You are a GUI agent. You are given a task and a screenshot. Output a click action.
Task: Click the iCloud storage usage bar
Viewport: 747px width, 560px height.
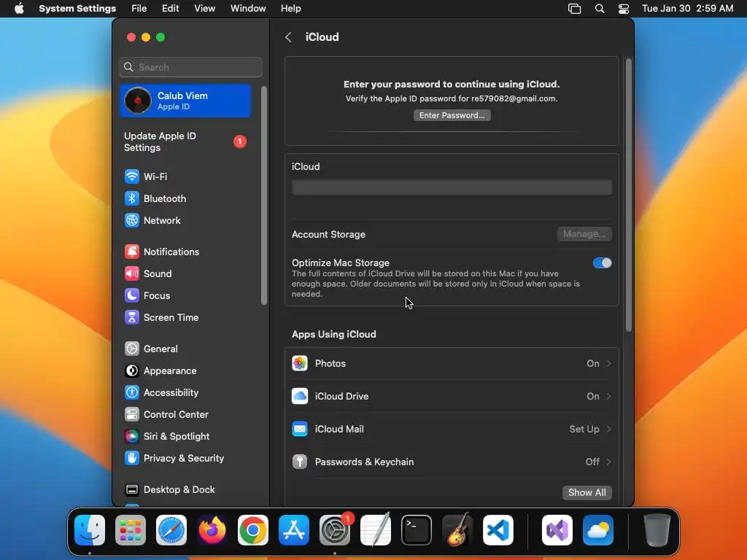point(452,187)
